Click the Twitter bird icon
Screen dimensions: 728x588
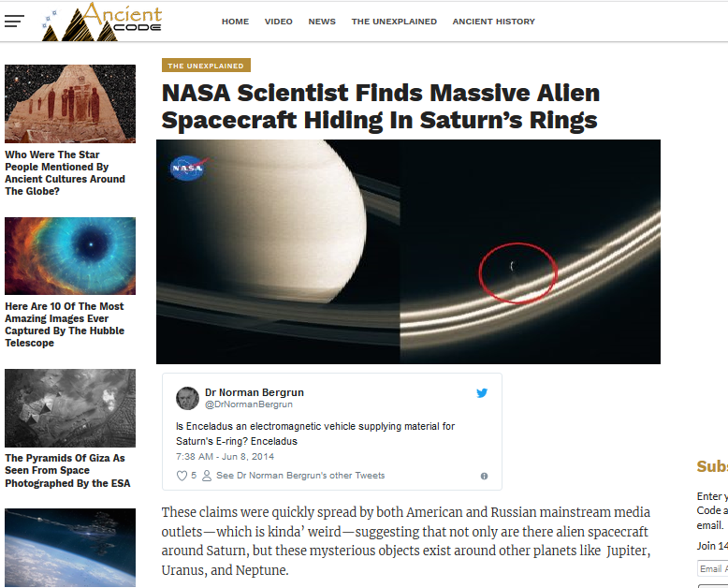point(482,393)
